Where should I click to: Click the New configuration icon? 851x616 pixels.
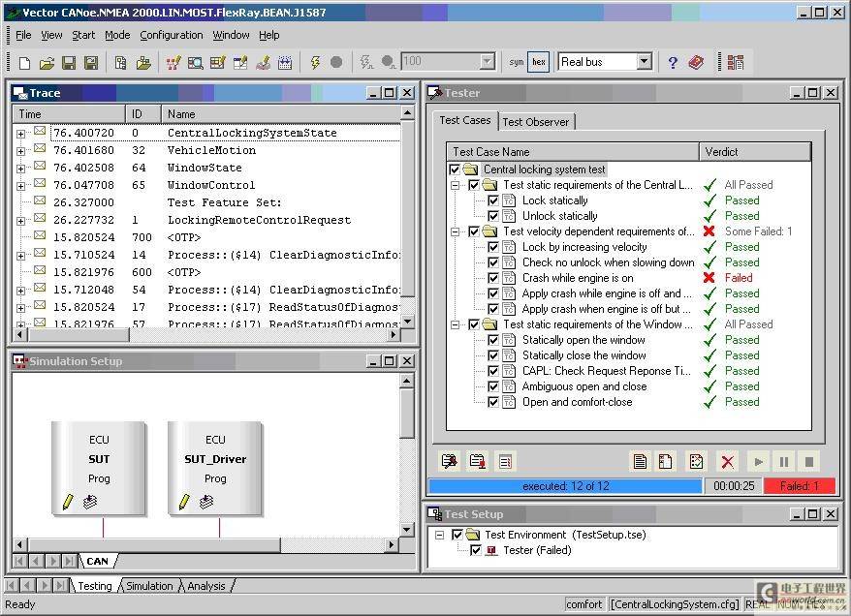tap(24, 62)
